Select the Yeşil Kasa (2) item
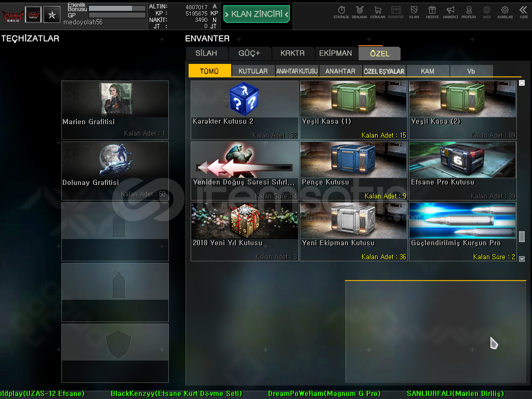This screenshot has height=399, width=532. coord(463,110)
